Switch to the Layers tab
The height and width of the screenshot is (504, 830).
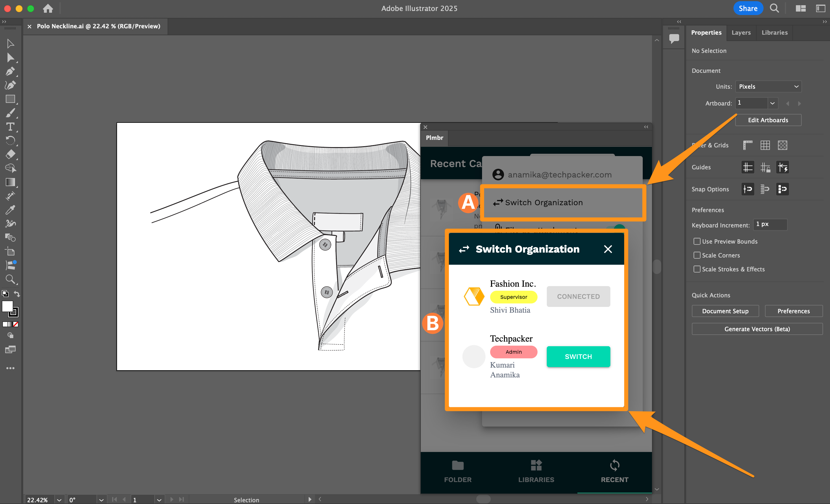pyautogui.click(x=741, y=33)
